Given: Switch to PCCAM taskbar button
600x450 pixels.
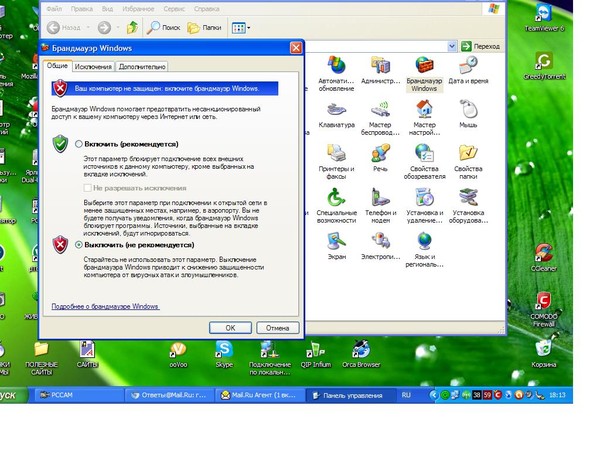Looking at the screenshot, I should click(78, 395).
